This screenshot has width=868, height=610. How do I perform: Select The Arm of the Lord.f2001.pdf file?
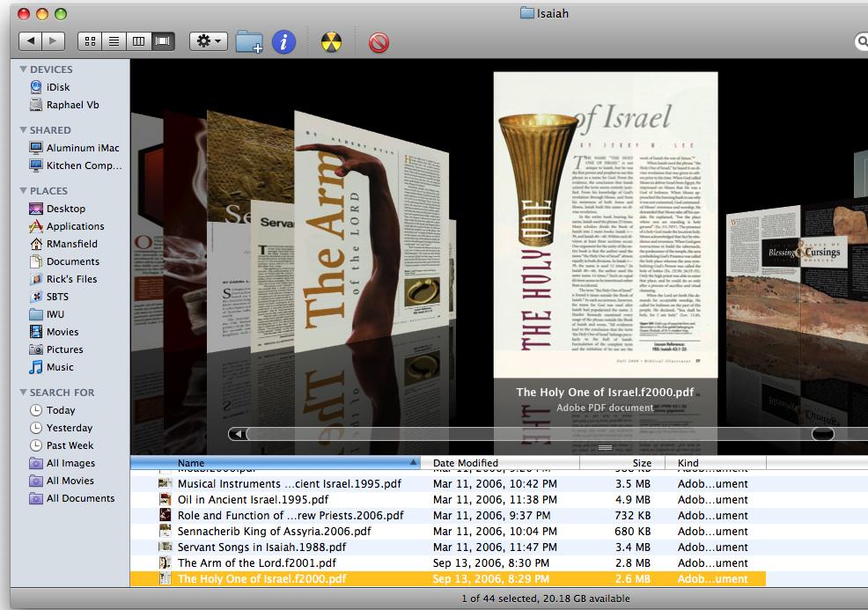(256, 562)
